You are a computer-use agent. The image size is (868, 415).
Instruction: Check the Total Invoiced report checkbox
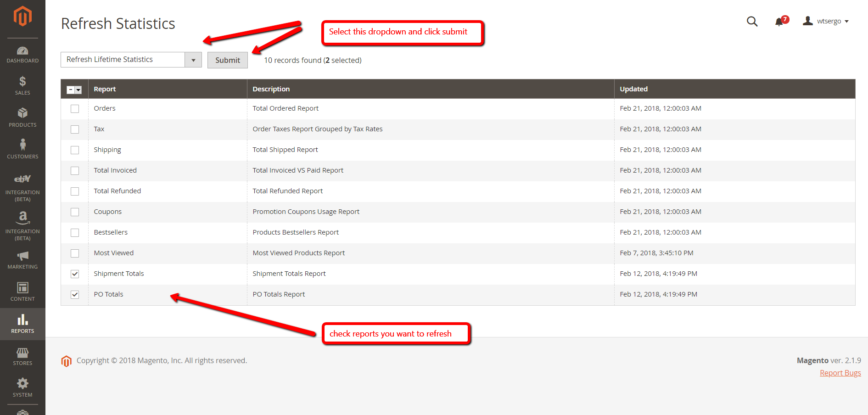[75, 171]
